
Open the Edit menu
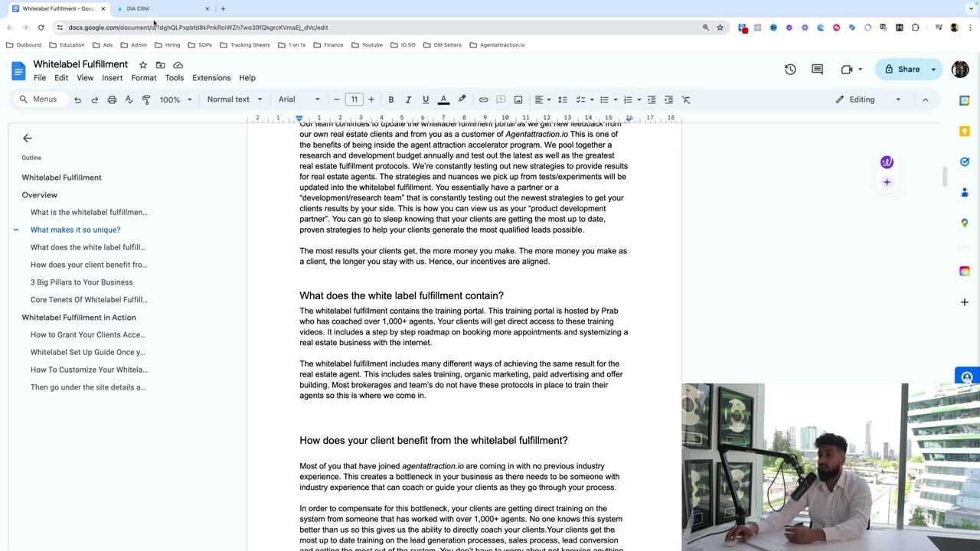61,77
